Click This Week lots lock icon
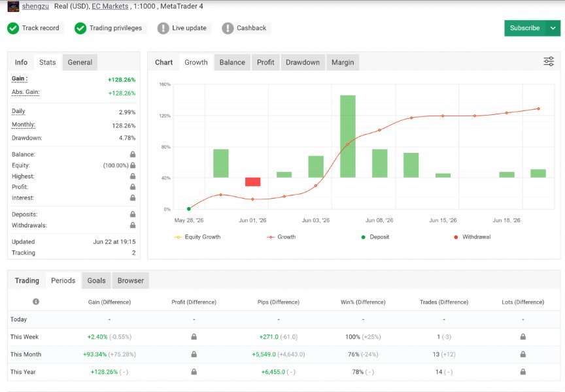Viewport: 565px width, 392px height. coord(523,336)
